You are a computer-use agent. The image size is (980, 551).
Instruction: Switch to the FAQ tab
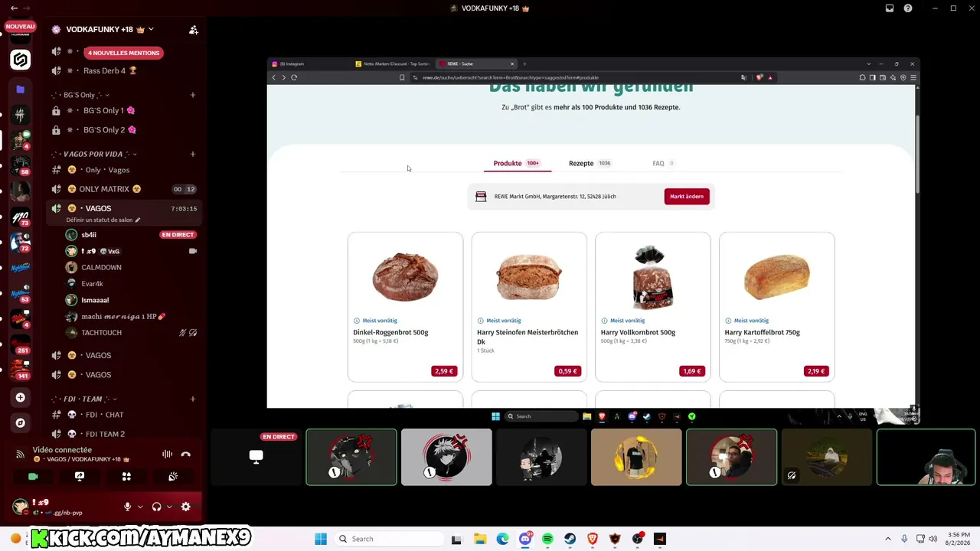(663, 163)
